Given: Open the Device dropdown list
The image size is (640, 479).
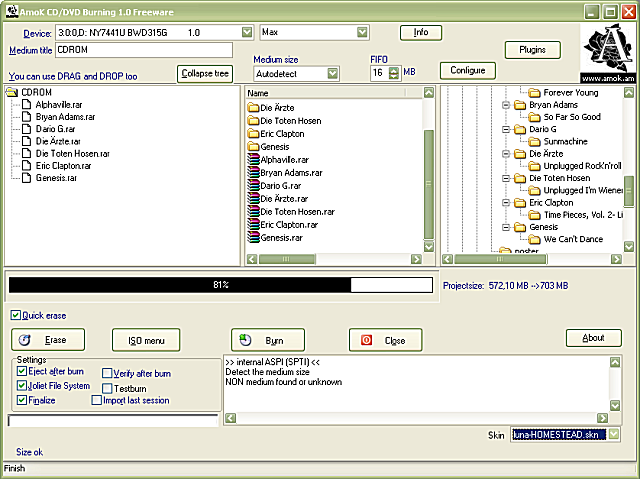Looking at the screenshot, I should coord(247,32).
